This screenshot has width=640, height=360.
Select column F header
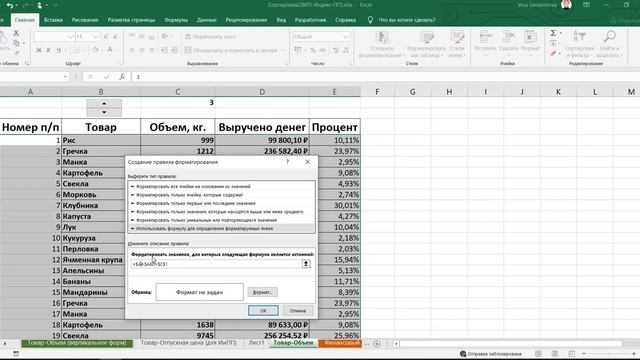pos(377,92)
